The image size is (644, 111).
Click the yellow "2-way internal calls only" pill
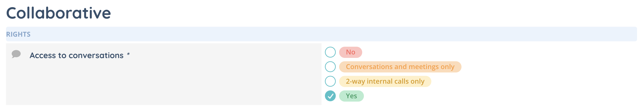click(x=385, y=81)
